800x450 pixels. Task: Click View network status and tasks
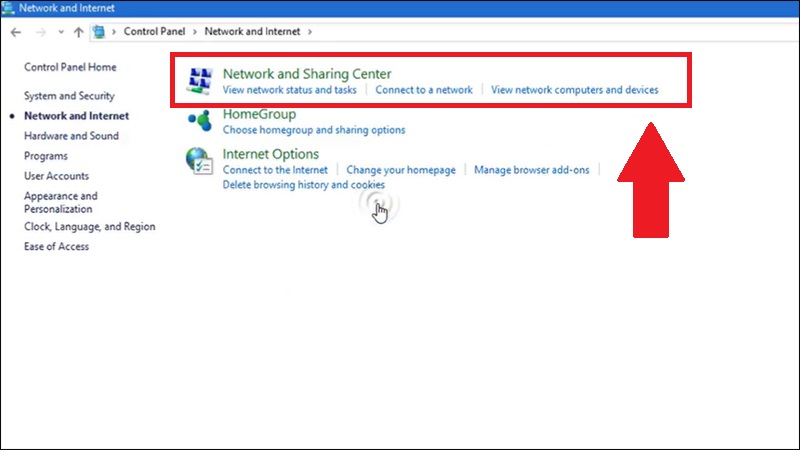(x=290, y=90)
